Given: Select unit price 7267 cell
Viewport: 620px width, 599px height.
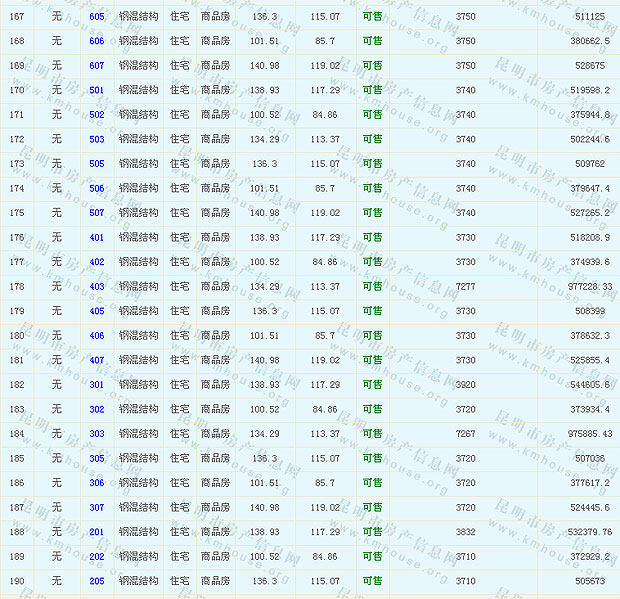Looking at the screenshot, I should click(465, 433).
